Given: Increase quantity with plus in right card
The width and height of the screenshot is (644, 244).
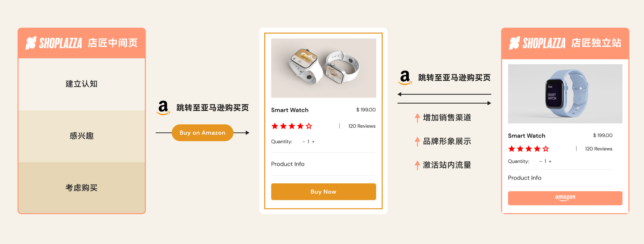Looking at the screenshot, I should (550, 161).
